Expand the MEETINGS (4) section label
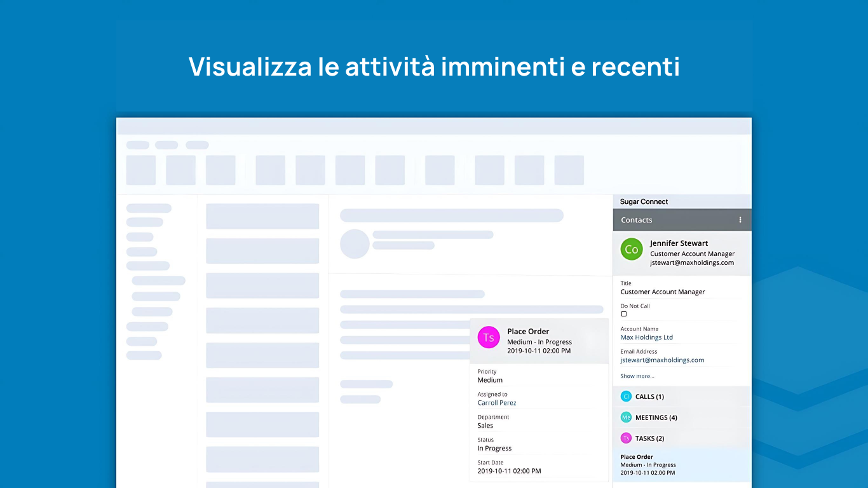This screenshot has width=868, height=488. (x=656, y=417)
